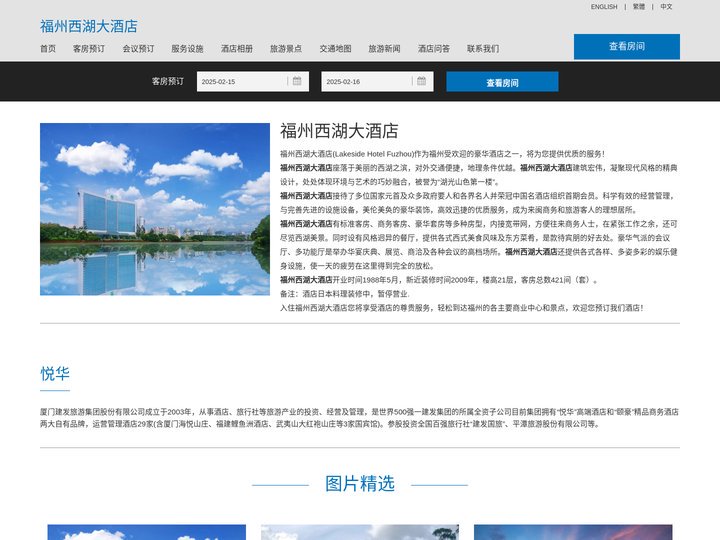
Task: Click the line starting 备注：酒店日本料理装修中
Action: pyautogui.click(x=345, y=294)
